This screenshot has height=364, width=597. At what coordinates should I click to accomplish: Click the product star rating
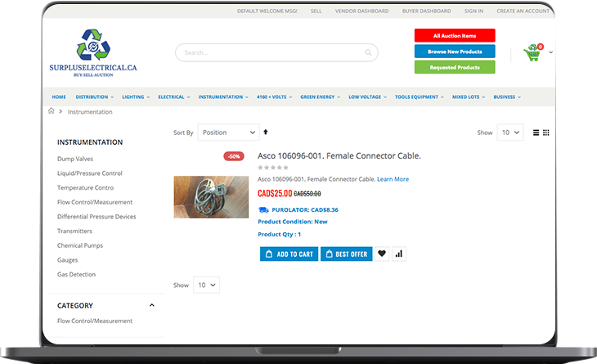(x=273, y=168)
